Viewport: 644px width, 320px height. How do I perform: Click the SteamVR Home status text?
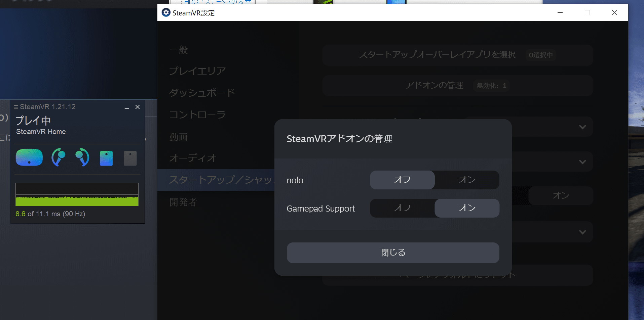click(x=41, y=132)
